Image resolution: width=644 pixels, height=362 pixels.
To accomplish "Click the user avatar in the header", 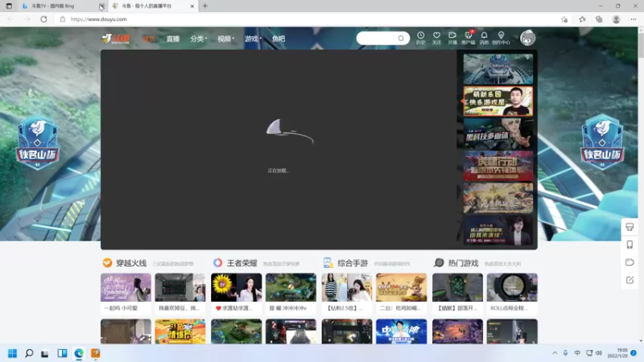I will coord(528,38).
